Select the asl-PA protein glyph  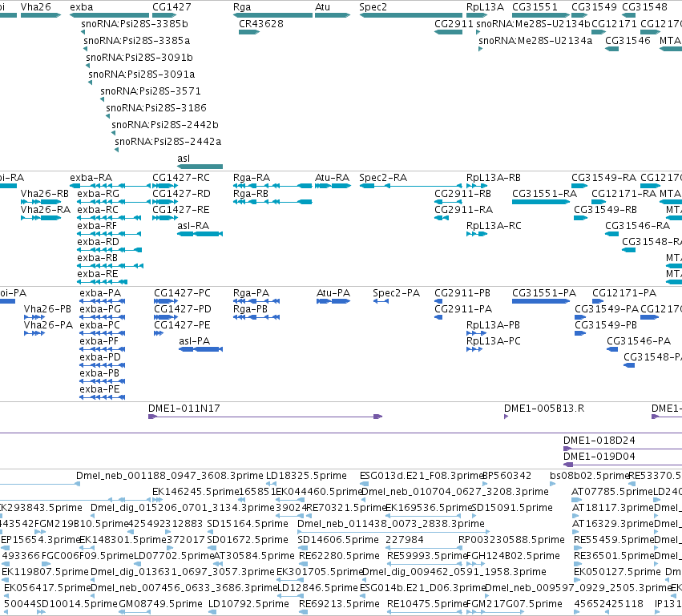point(200,349)
